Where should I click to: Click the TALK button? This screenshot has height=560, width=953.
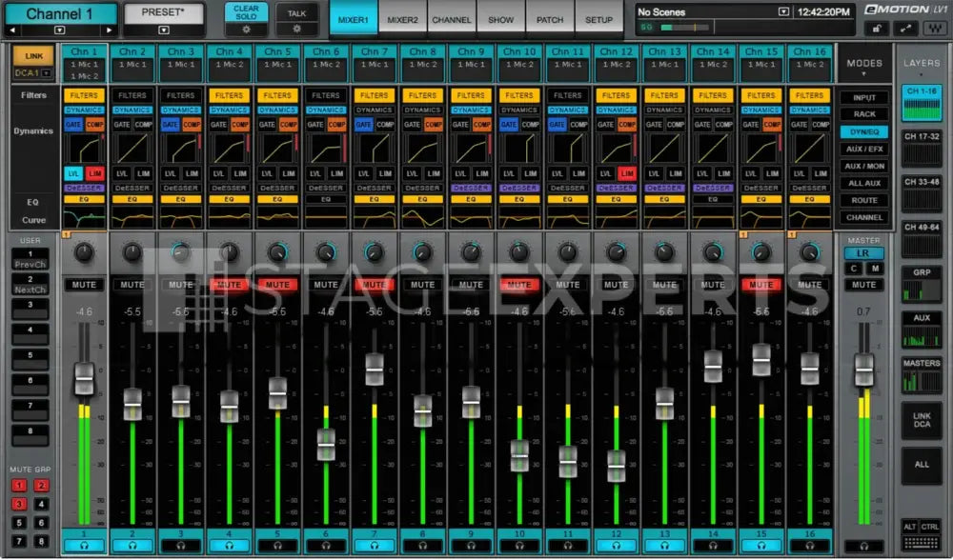point(296,12)
